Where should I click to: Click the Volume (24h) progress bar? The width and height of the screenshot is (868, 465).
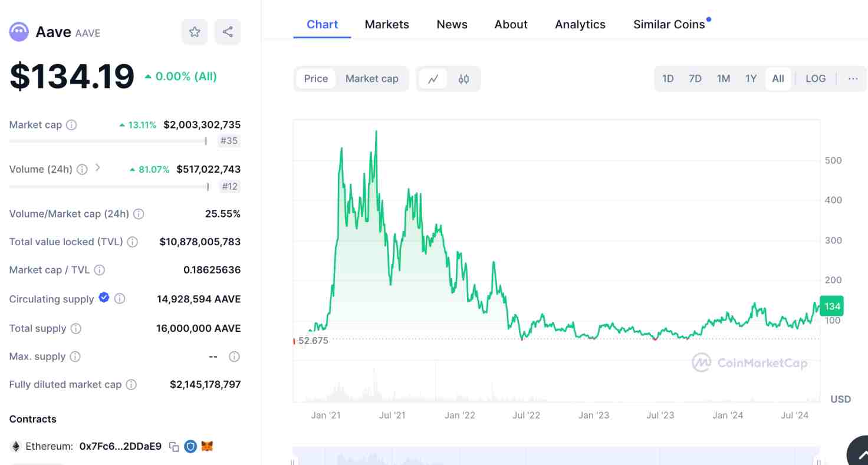[109, 187]
